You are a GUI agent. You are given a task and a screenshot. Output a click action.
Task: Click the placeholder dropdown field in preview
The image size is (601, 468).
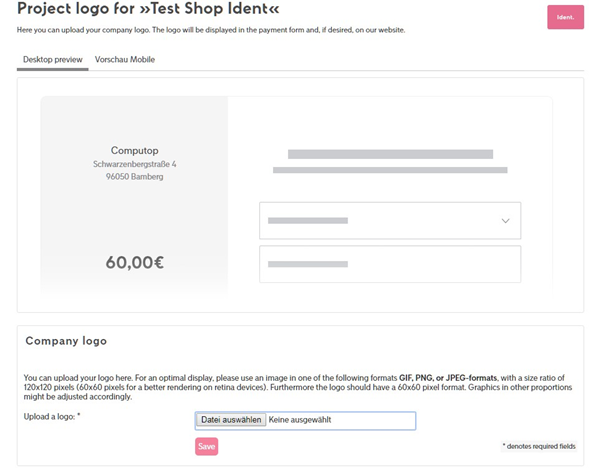pos(390,221)
